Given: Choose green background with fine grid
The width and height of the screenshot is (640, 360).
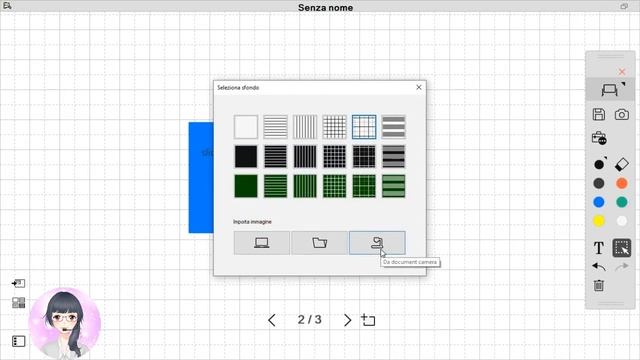Looking at the screenshot, I should point(334,186).
